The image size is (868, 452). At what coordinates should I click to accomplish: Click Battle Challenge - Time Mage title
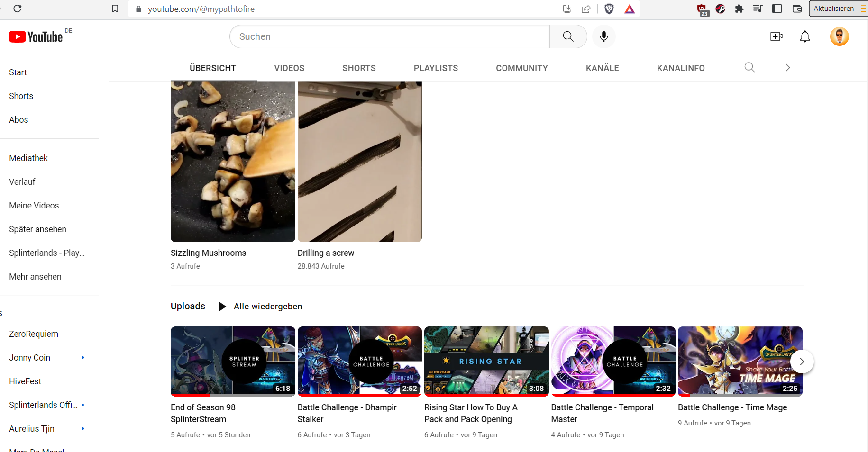coord(732,407)
